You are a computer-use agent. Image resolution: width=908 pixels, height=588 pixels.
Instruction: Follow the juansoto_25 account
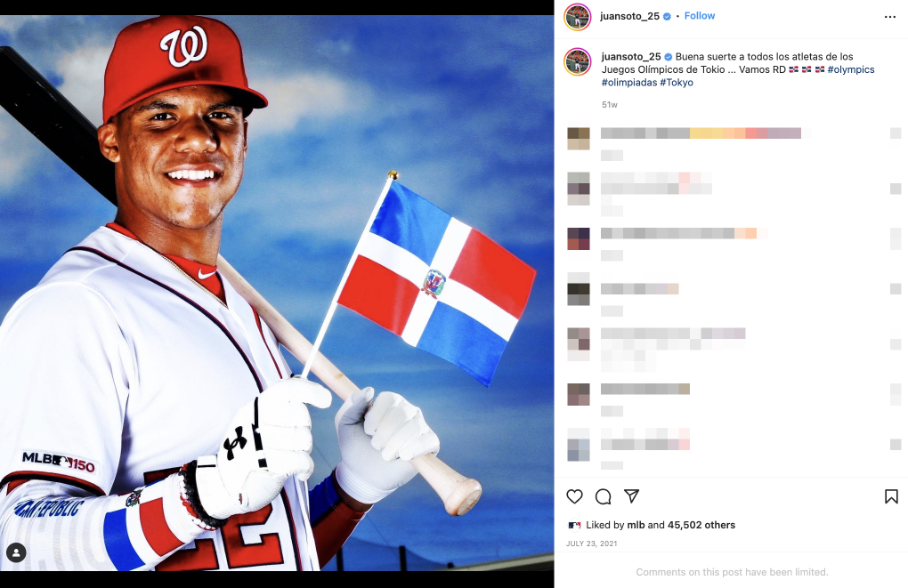click(x=700, y=16)
